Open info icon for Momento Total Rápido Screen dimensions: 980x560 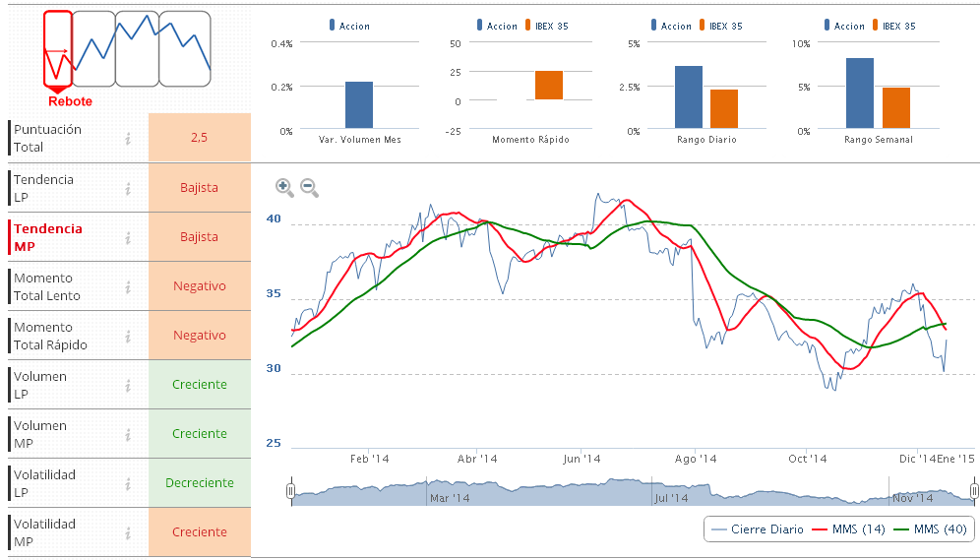click(x=128, y=336)
